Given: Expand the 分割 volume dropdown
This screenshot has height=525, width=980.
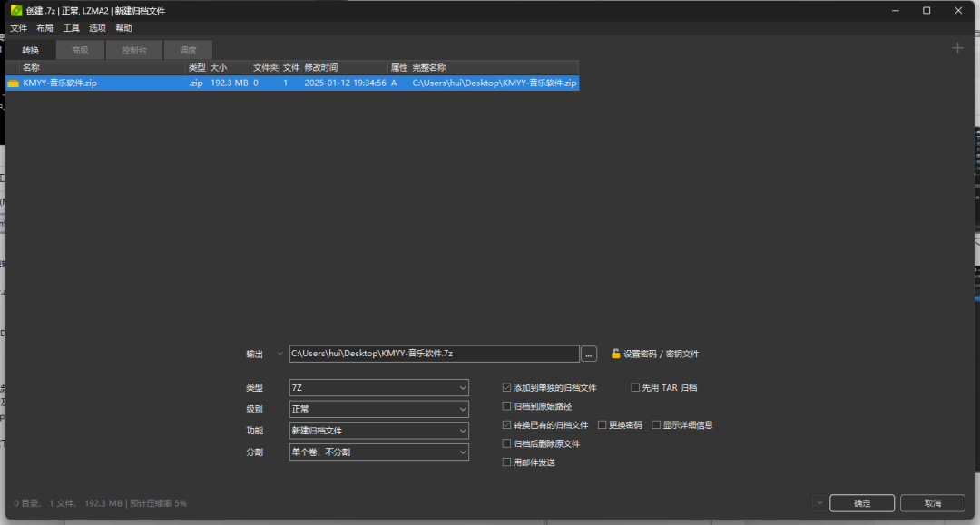Looking at the screenshot, I should pyautogui.click(x=378, y=452).
